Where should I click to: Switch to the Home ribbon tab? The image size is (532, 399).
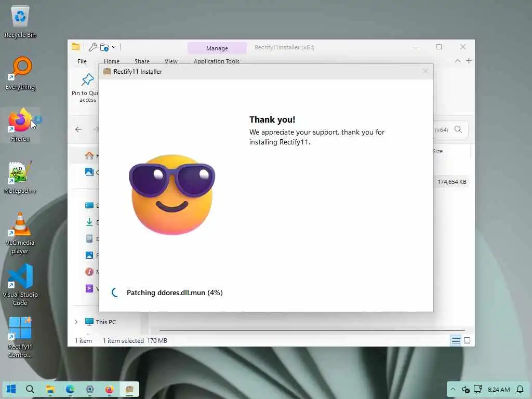click(x=112, y=61)
